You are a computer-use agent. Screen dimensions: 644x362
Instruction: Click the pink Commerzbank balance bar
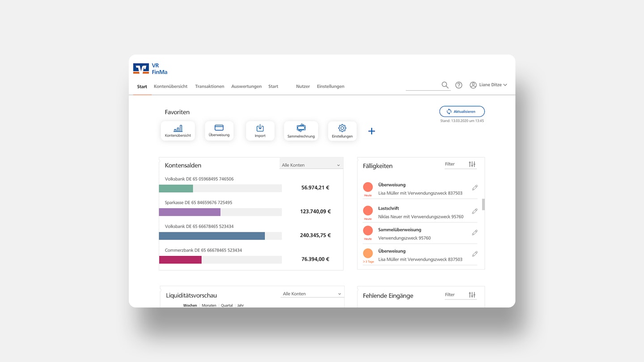point(180,259)
